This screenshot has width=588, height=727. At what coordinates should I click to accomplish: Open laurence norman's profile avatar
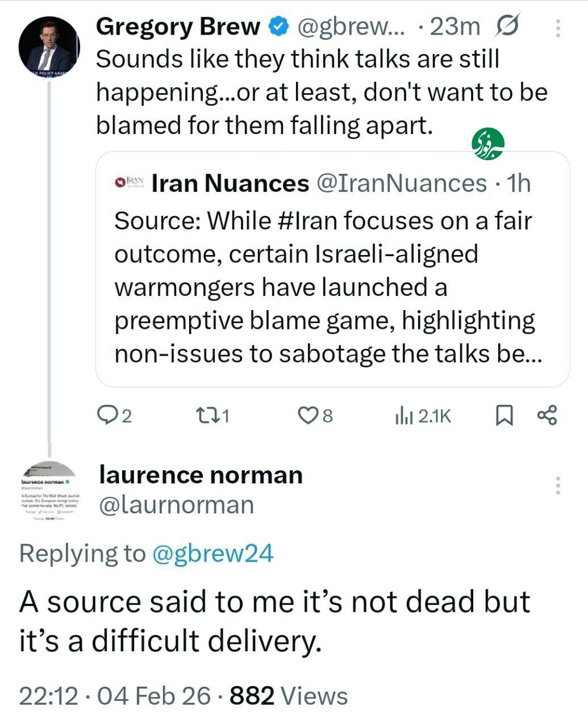(x=48, y=490)
